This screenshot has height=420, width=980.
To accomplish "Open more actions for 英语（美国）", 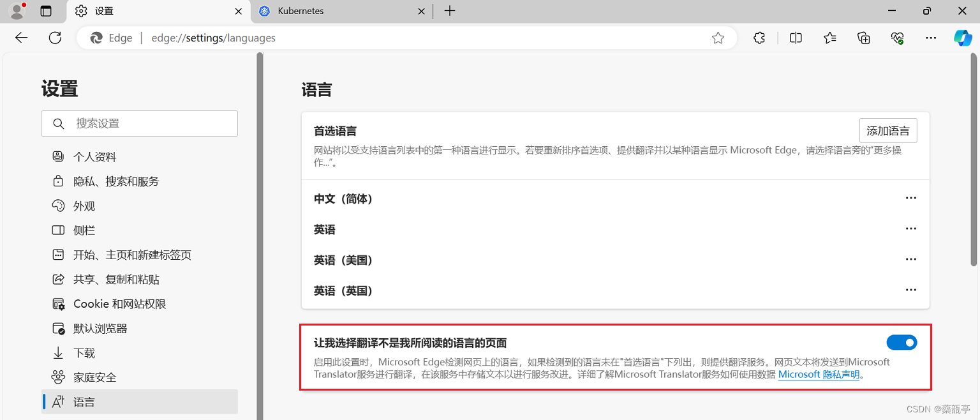I will click(911, 260).
